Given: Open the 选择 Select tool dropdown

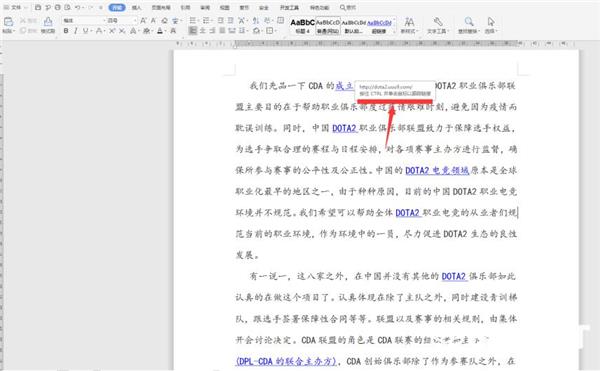Looking at the screenshot, I should [491, 25].
